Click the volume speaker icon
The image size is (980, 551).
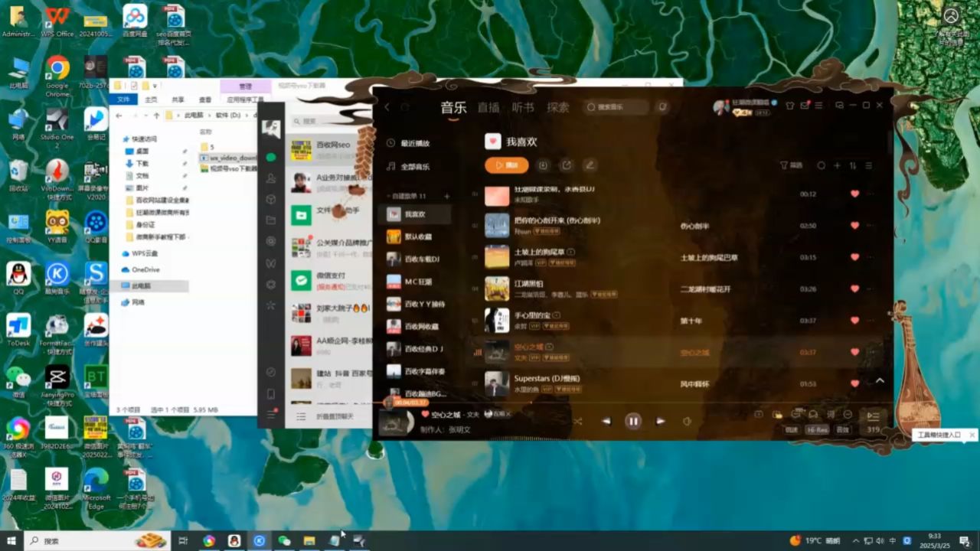(687, 421)
